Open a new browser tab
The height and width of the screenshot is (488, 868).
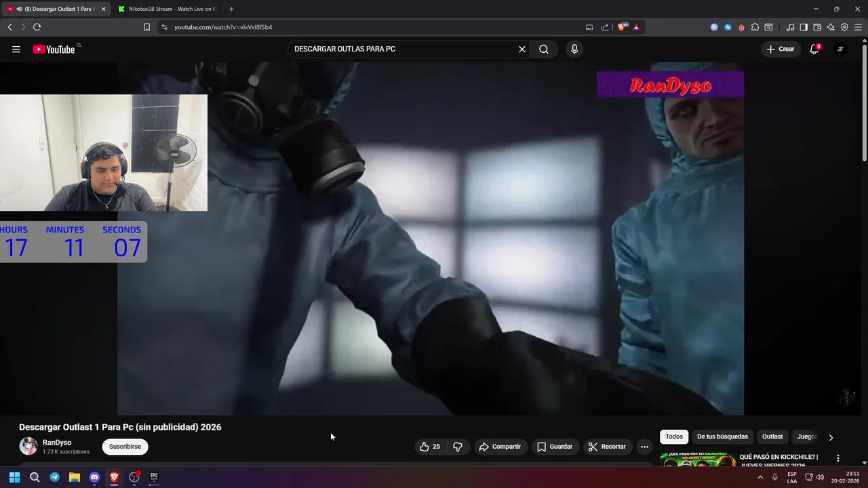tap(231, 9)
